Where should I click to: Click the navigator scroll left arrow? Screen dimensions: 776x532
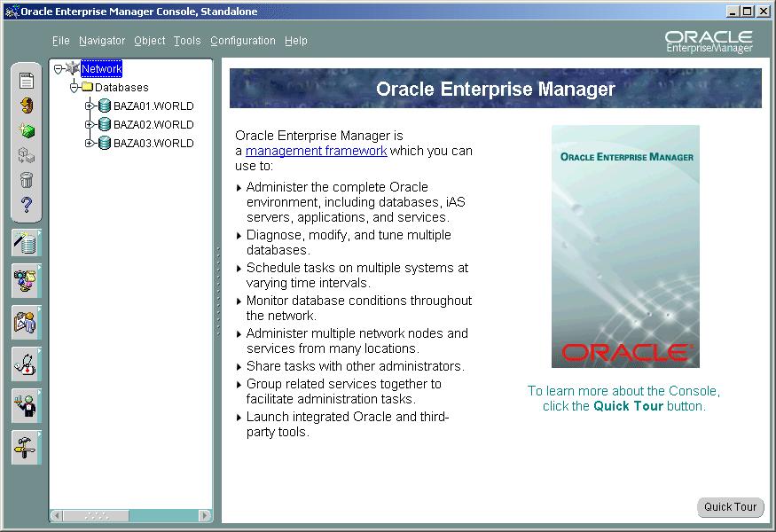tap(57, 516)
